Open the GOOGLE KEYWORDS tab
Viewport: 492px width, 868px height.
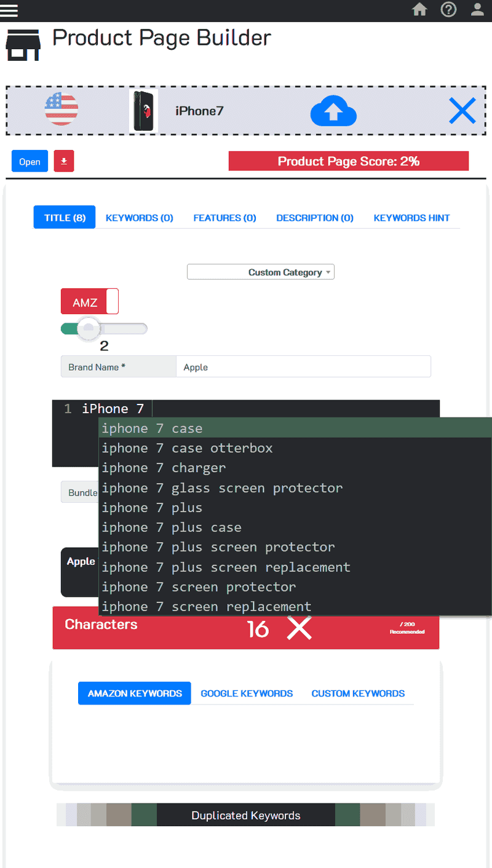point(247,693)
